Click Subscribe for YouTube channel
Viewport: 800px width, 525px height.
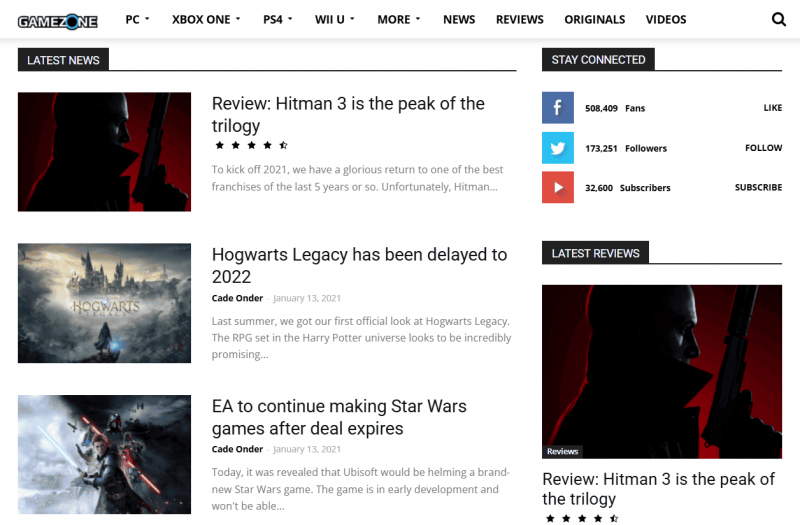[758, 188]
